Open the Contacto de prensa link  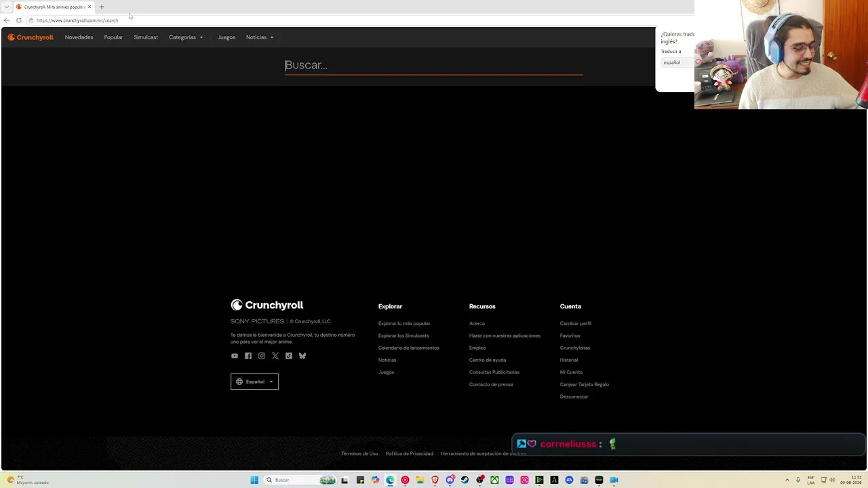coord(491,384)
